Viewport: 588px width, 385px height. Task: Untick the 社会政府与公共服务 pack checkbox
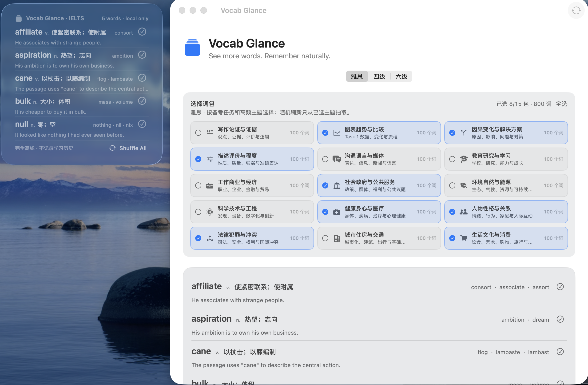tap(325, 185)
